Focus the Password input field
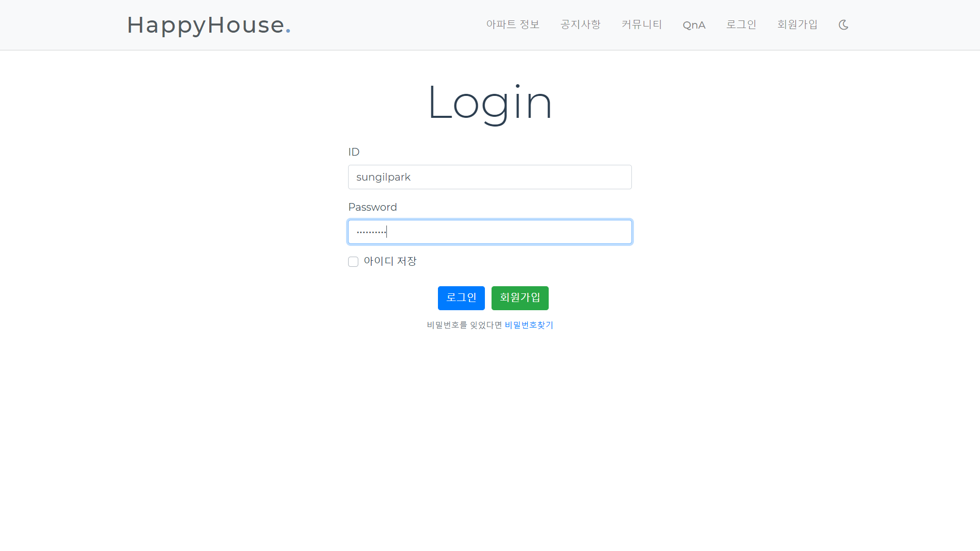The image size is (980, 551). 489,232
